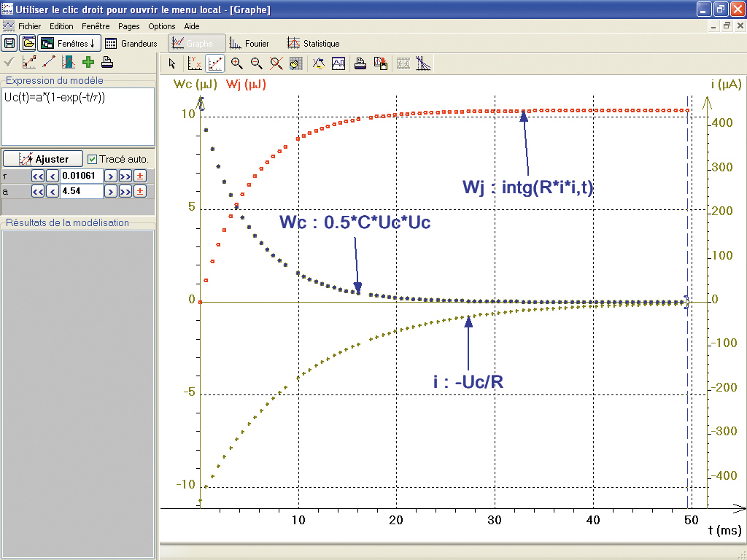The height and width of the screenshot is (560, 747).
Task: Click the << button for τ
Action: click(x=38, y=176)
